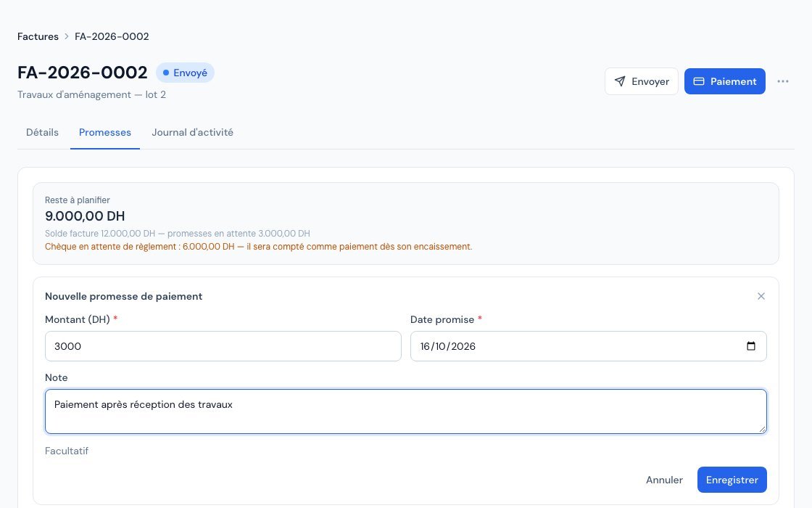Image resolution: width=812 pixels, height=508 pixels.
Task: Click inside the Note textarea
Action: [x=406, y=411]
